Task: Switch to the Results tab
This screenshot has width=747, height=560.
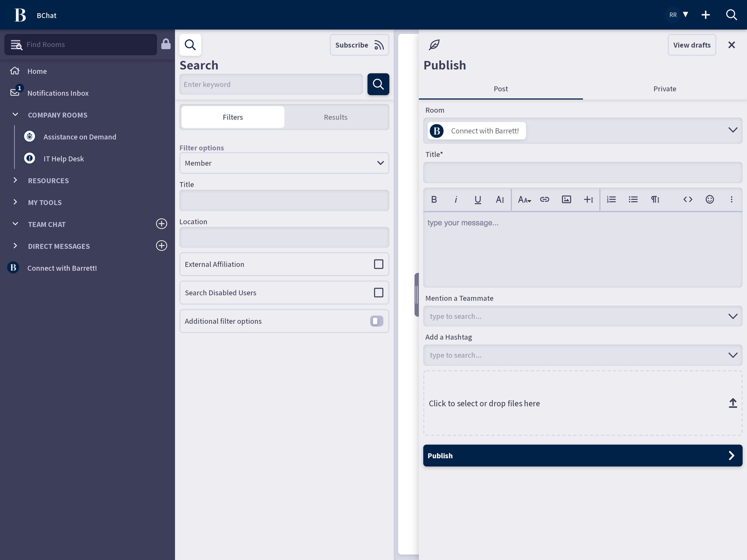Action: (335, 117)
